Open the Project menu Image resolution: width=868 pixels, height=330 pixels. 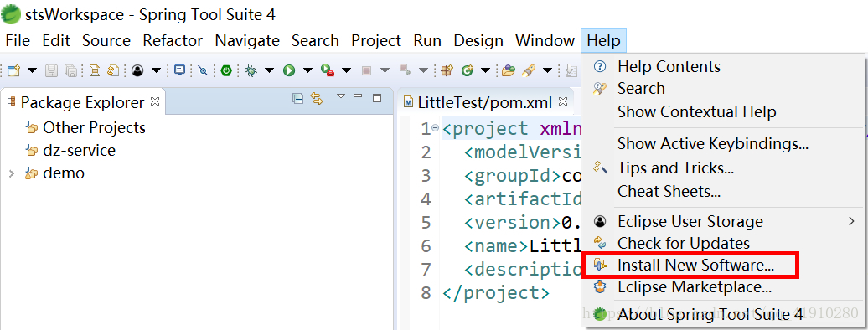[x=376, y=41]
